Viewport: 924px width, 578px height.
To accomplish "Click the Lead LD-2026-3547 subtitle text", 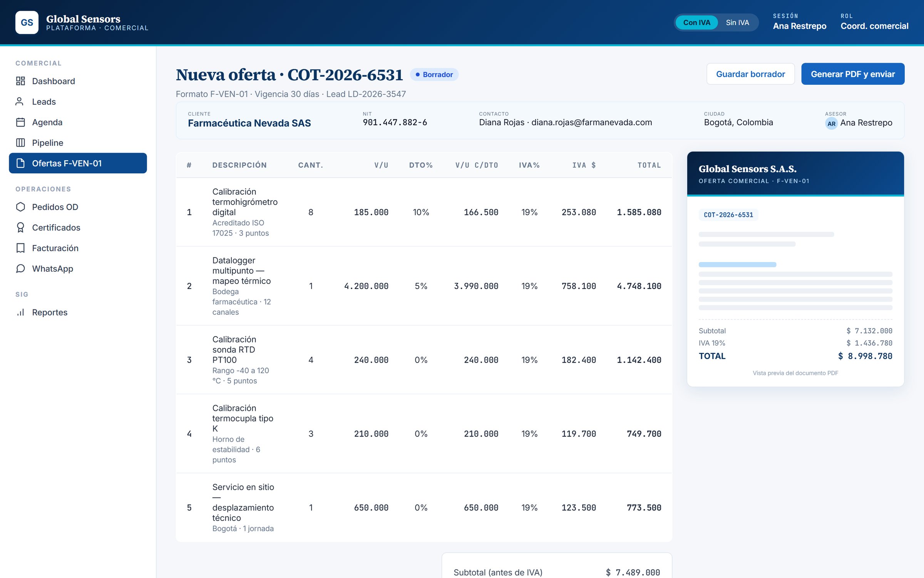I will pyautogui.click(x=366, y=94).
